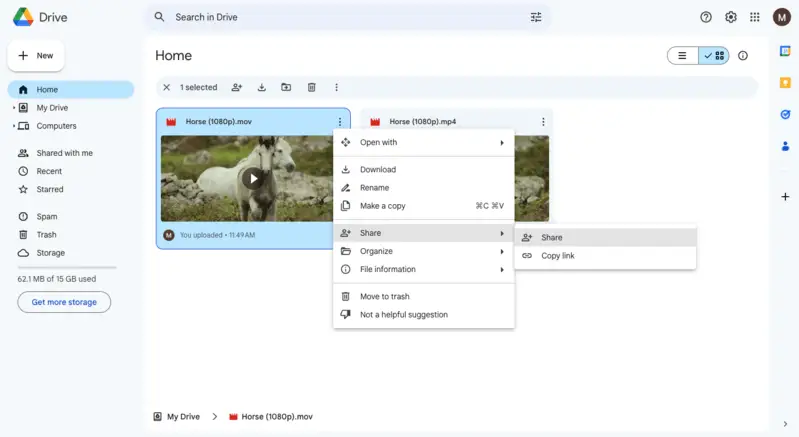Clear the selection with the X
Image resolution: width=799 pixels, height=437 pixels.
pyautogui.click(x=166, y=88)
